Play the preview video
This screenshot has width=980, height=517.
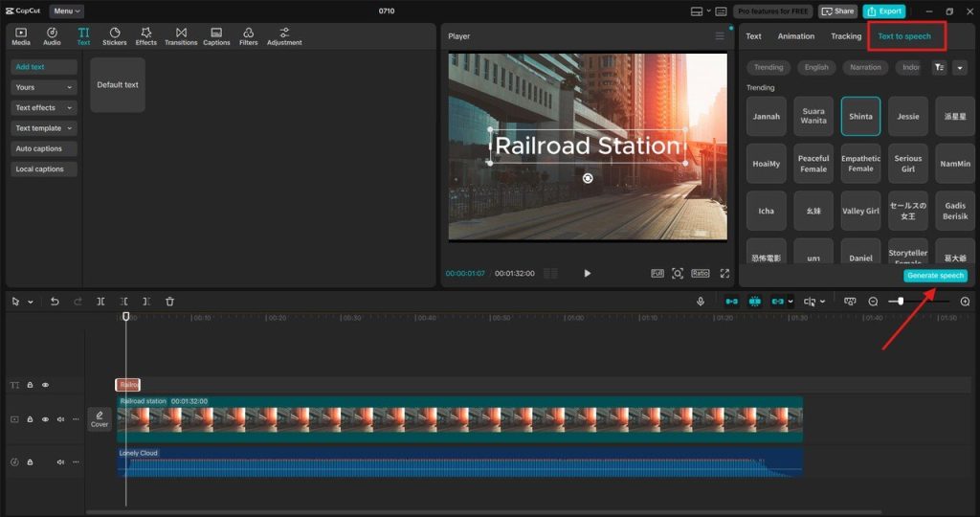[x=587, y=273]
